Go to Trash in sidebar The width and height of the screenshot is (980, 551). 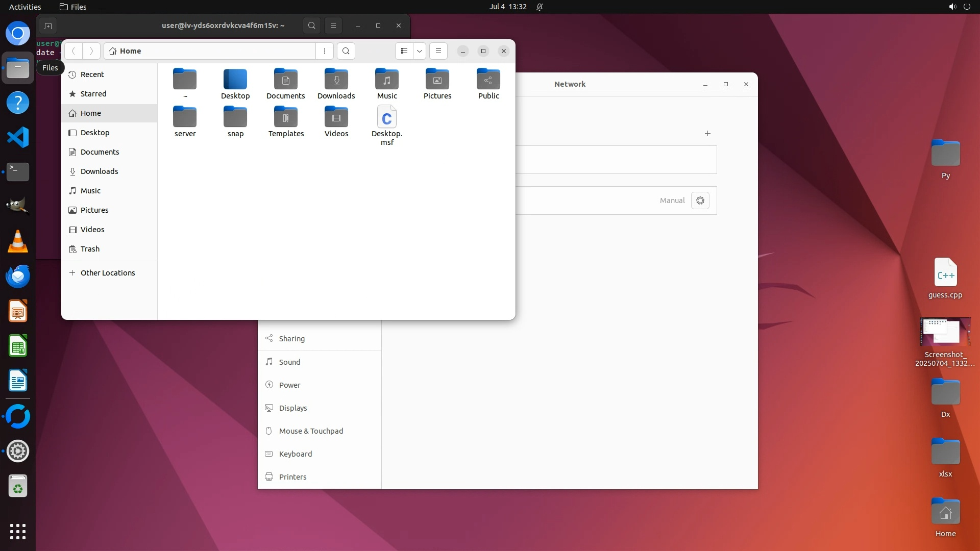point(90,249)
